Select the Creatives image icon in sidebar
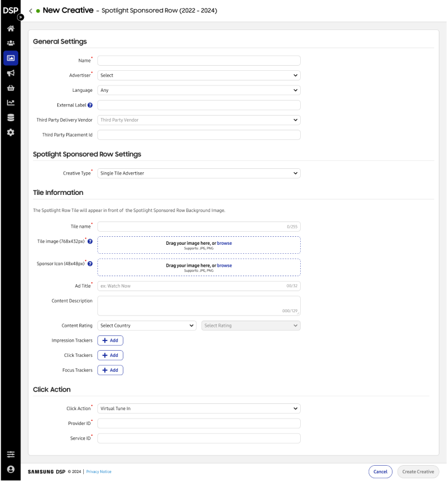The height and width of the screenshot is (481, 448). point(11,58)
